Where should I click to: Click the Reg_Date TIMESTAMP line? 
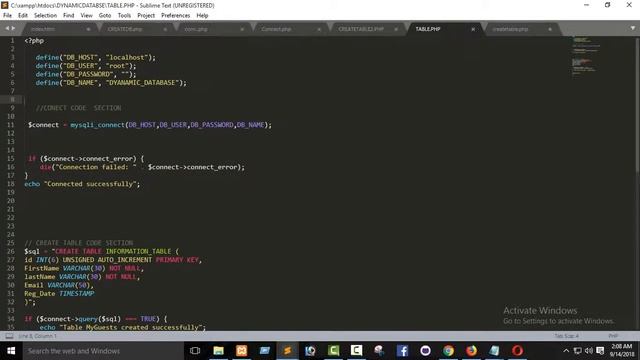click(59, 293)
